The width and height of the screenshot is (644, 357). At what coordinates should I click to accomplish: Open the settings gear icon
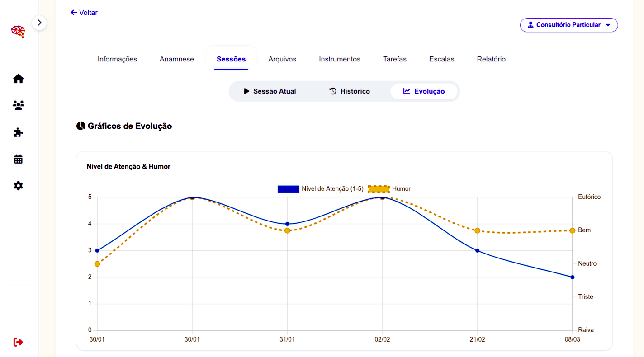pos(18,186)
